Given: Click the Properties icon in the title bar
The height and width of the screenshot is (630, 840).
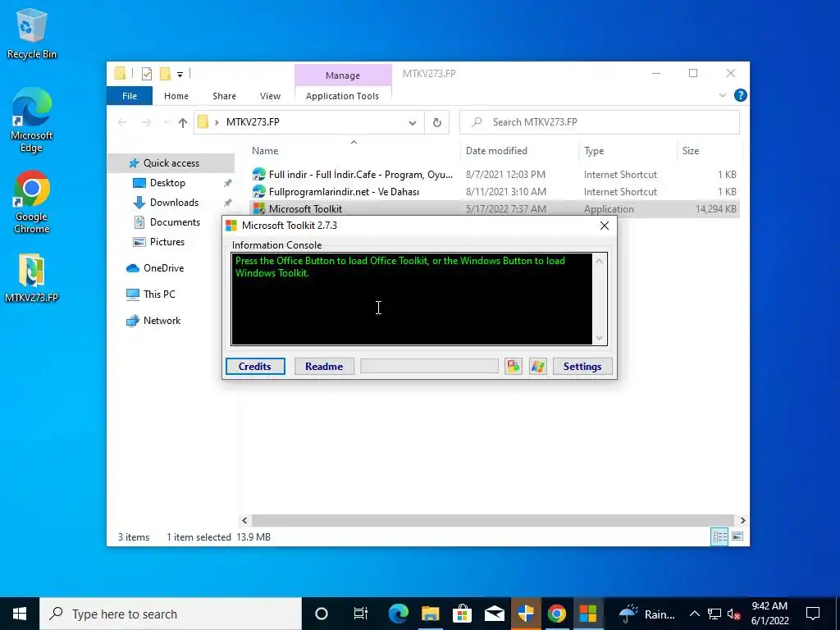Looking at the screenshot, I should pos(147,74).
